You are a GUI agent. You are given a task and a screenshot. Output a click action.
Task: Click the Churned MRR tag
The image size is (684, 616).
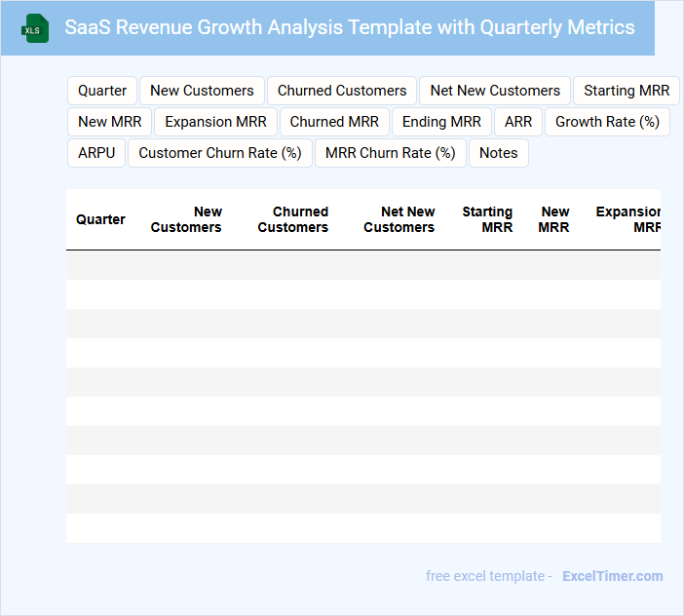pos(334,122)
